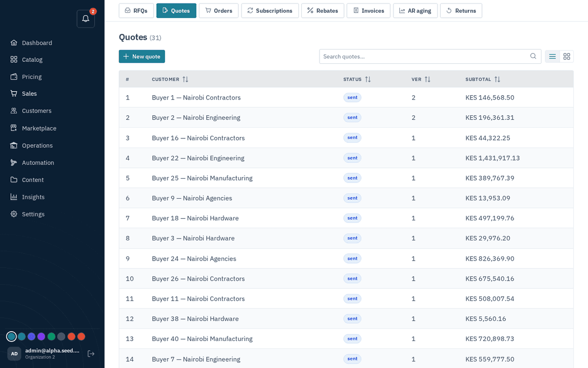Click the search magnifier icon

533,56
